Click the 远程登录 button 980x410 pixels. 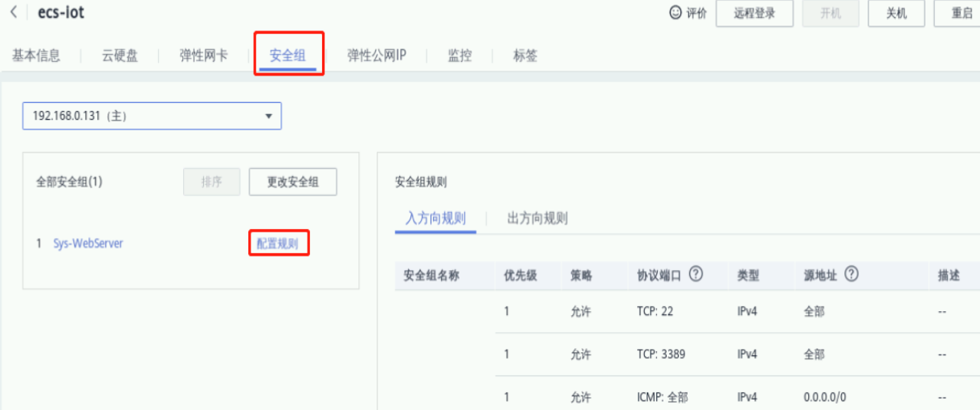coord(754,14)
